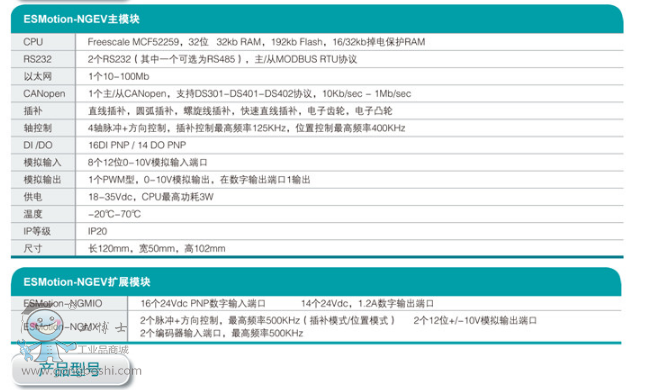The image size is (648, 390).
Task: Select the CANopen row label
Action: (x=44, y=94)
